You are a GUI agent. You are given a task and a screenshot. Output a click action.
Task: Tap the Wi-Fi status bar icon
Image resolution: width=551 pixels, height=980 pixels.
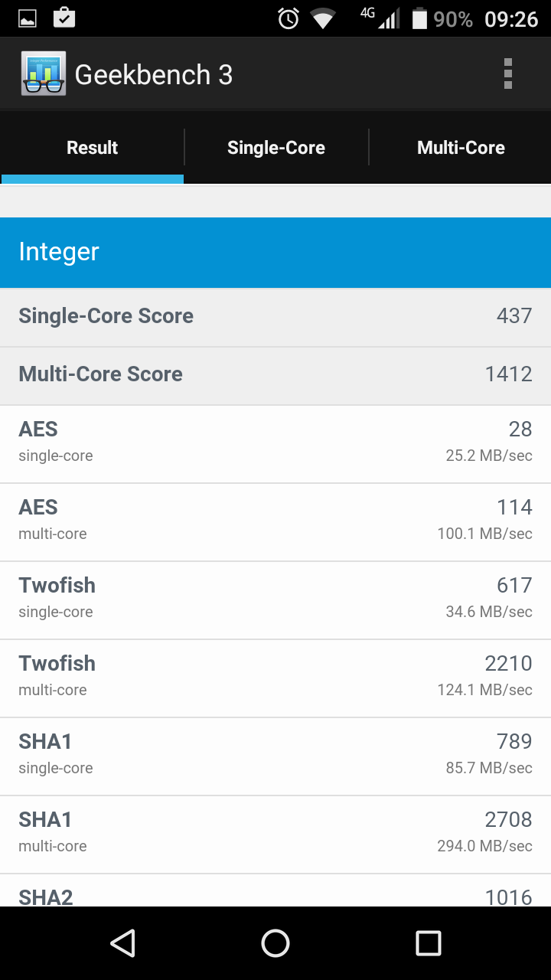coord(323,18)
